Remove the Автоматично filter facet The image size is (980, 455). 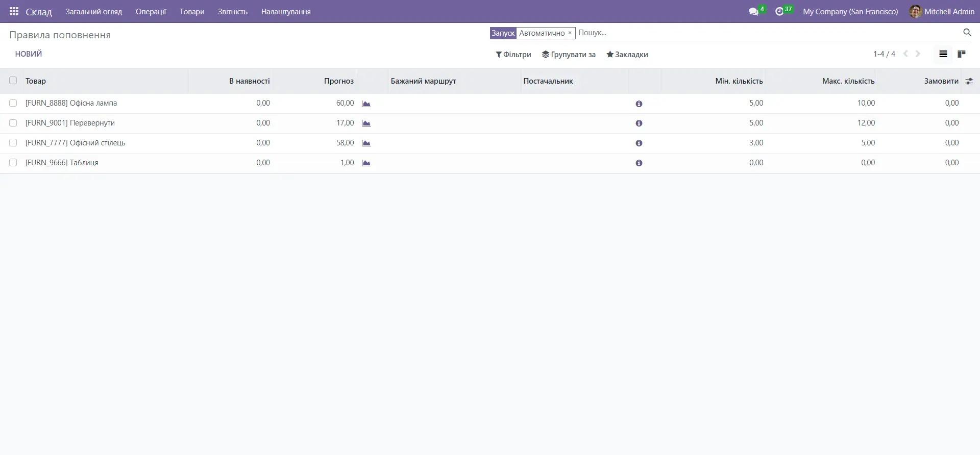[570, 33]
